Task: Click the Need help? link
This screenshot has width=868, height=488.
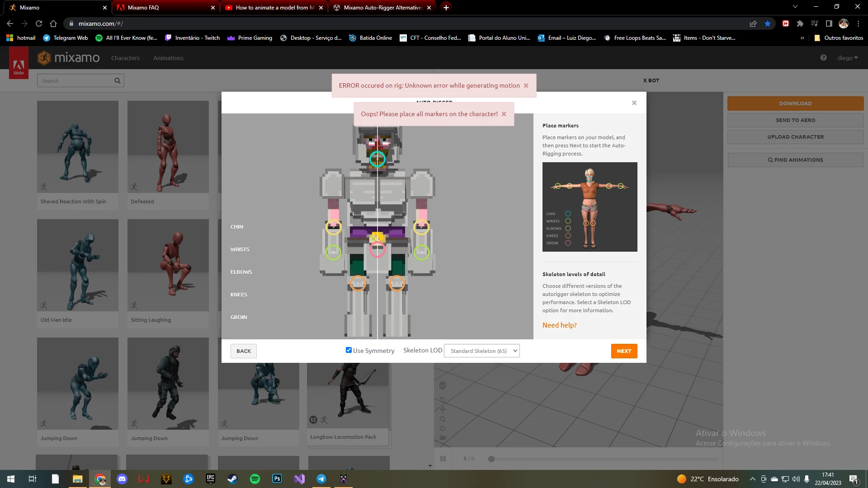Action: click(x=559, y=325)
